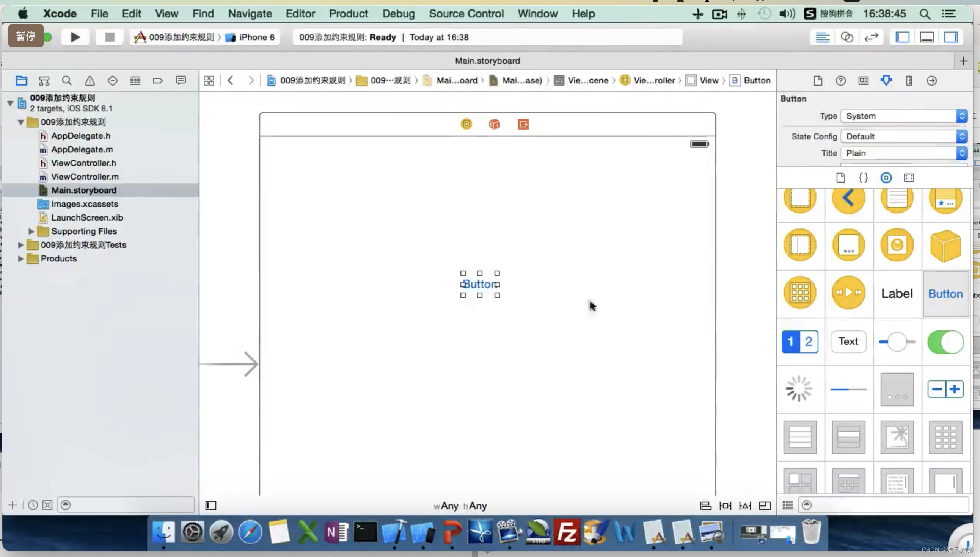Click the Run play button
Screen dimensions: 980x557
point(75,37)
